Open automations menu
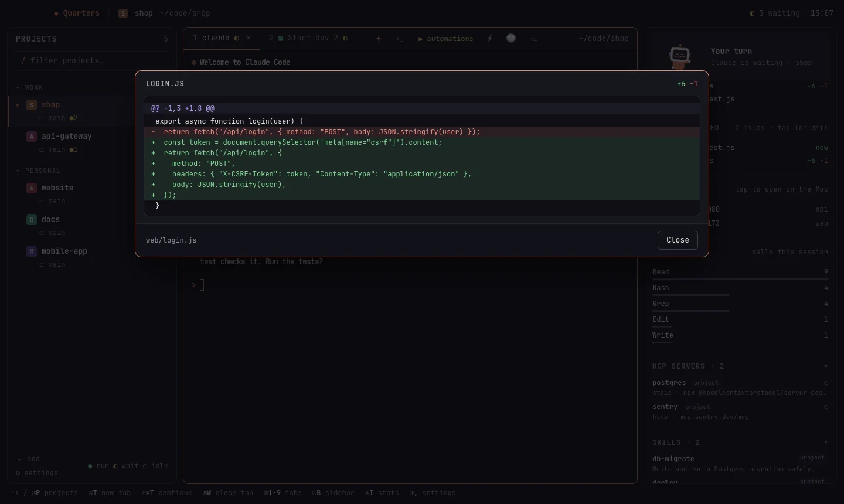The width and height of the screenshot is (844, 504). (445, 39)
